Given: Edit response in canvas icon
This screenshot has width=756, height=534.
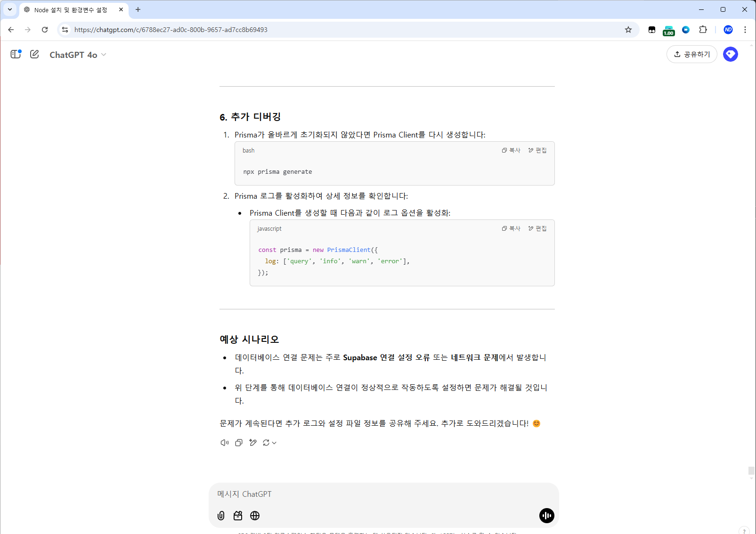Looking at the screenshot, I should [x=253, y=443].
